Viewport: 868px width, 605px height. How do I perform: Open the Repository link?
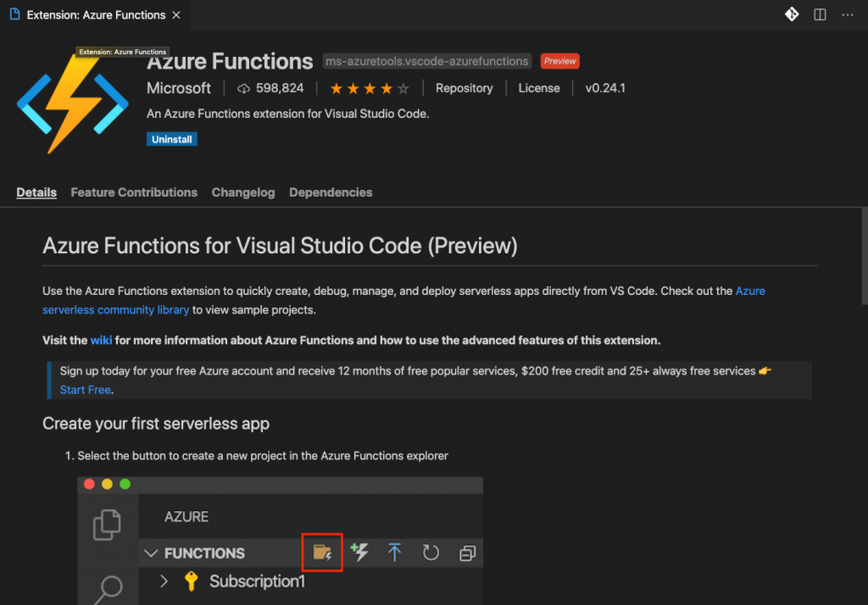(464, 88)
